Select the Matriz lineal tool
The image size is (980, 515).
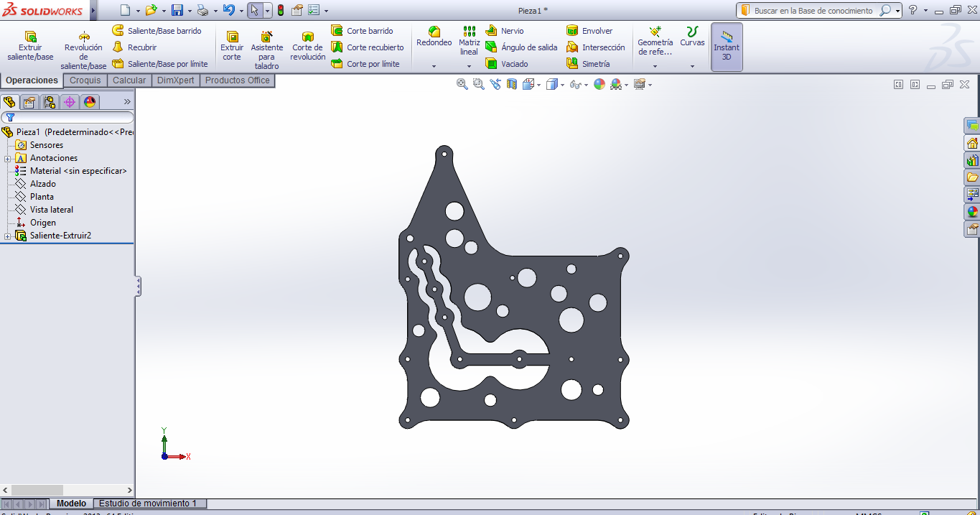pos(469,41)
